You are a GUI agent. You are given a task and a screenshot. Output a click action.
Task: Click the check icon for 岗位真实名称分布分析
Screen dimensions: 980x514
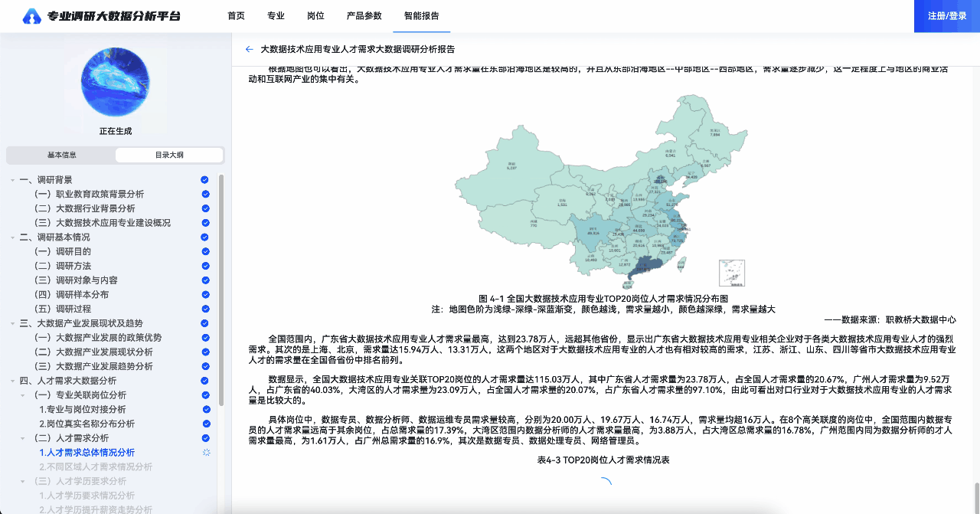tap(205, 424)
